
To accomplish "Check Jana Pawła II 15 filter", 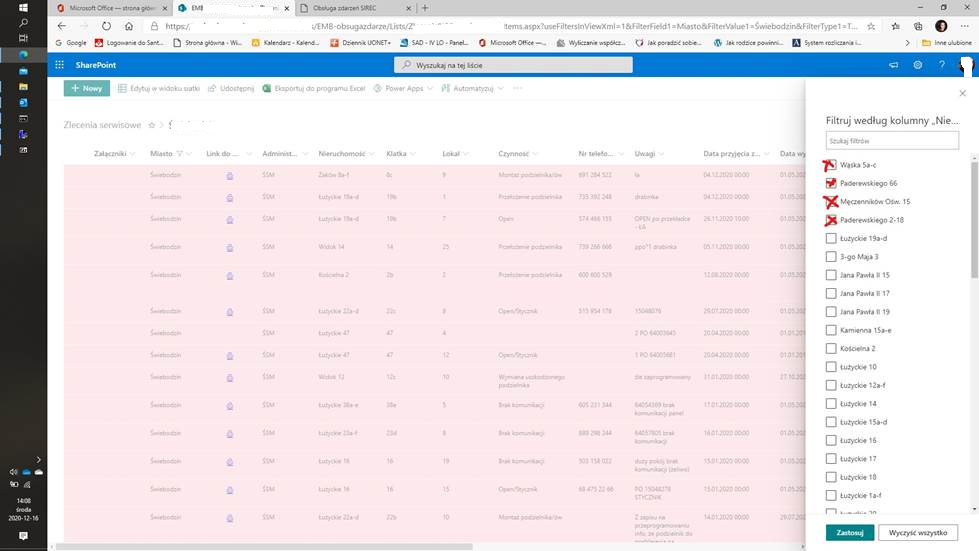I will tap(830, 275).
